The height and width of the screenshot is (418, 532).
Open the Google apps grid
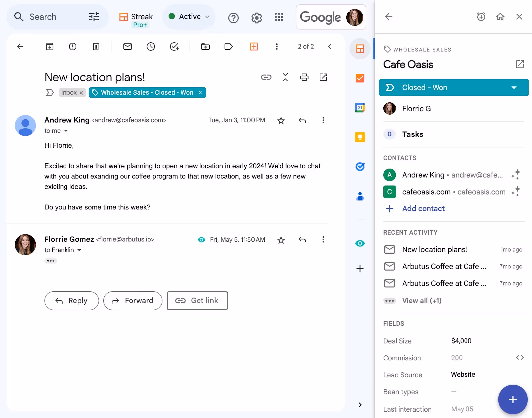279,17
